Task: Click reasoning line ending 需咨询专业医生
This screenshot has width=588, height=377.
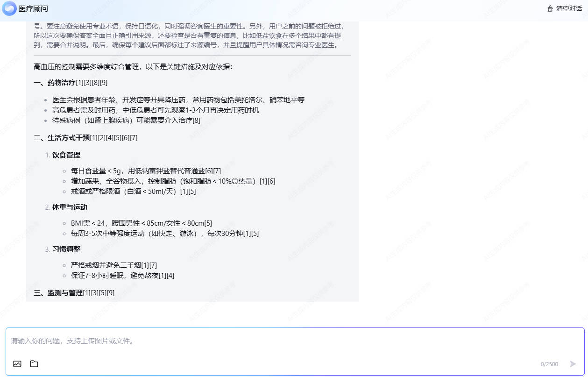Action: [x=186, y=45]
